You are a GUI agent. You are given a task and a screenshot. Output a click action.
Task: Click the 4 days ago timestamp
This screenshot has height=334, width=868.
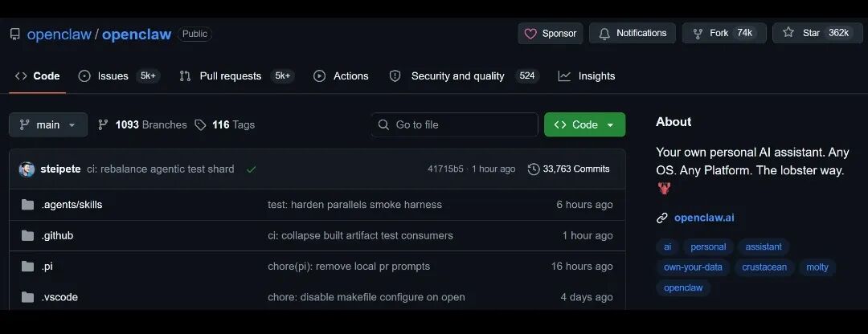click(587, 298)
